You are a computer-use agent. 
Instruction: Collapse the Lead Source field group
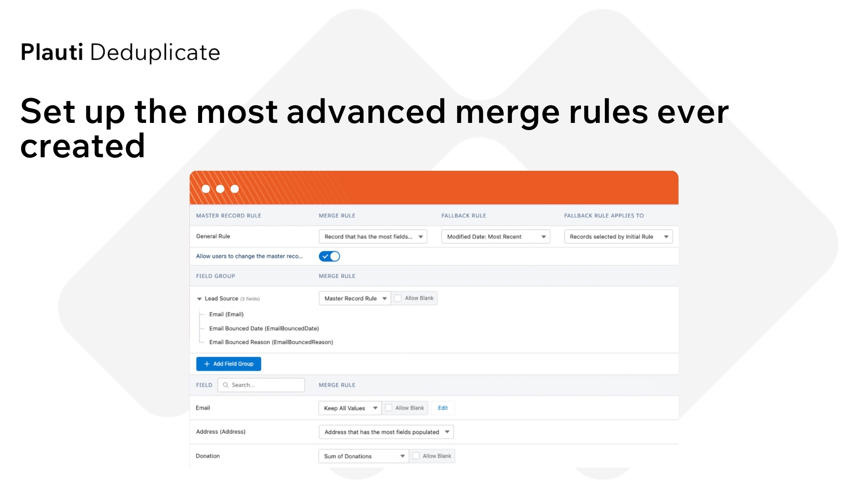(199, 299)
